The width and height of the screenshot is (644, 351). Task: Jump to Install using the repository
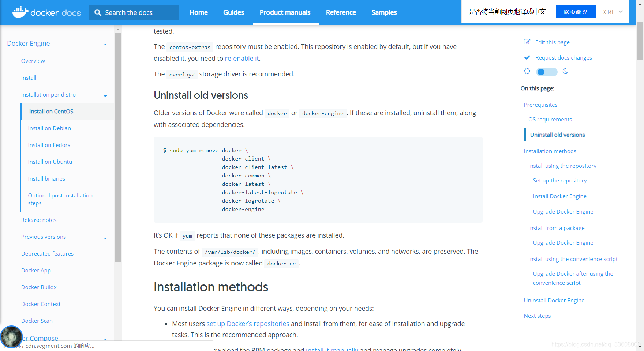coord(562,166)
